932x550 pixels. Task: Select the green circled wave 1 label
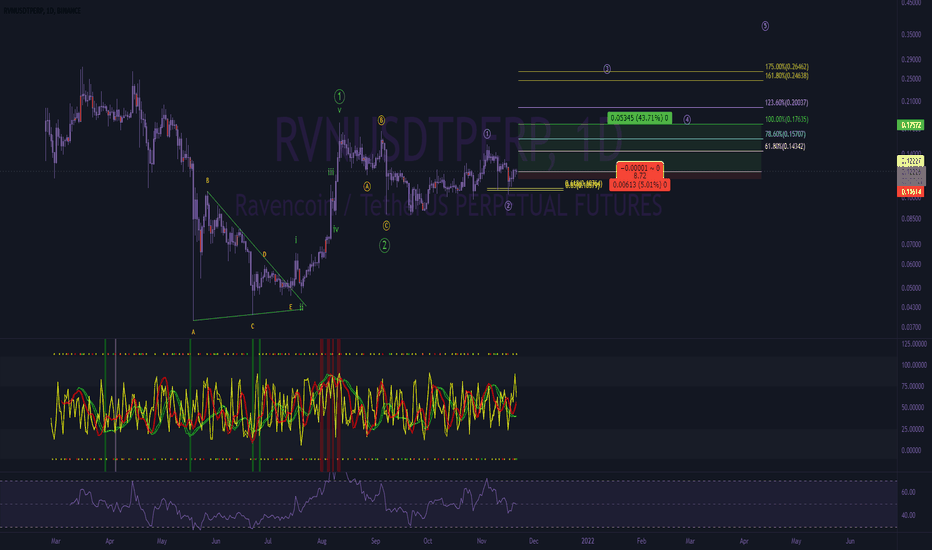[339, 96]
